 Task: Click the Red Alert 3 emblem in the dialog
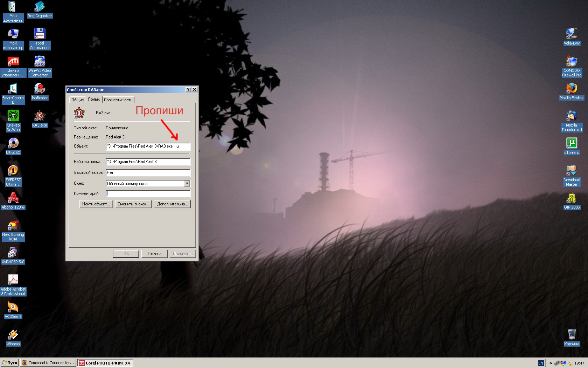79,113
